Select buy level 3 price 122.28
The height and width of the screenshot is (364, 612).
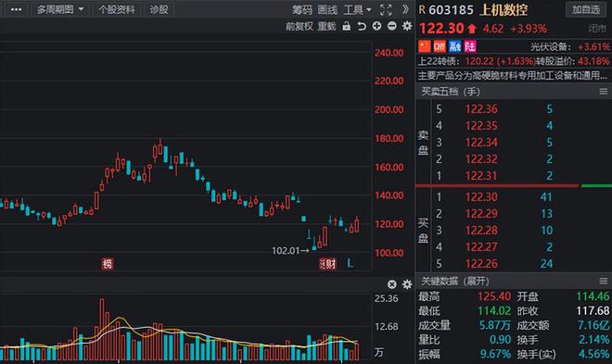[x=481, y=231]
